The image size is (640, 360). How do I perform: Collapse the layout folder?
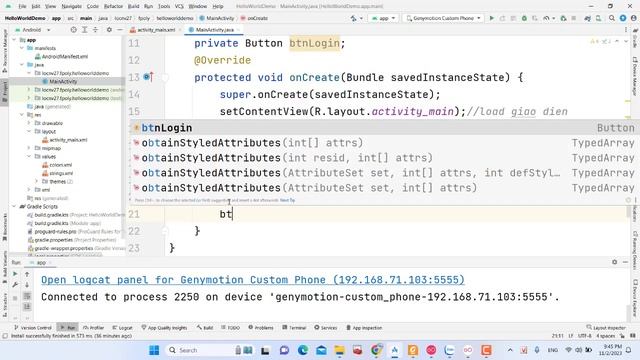(x=29, y=131)
